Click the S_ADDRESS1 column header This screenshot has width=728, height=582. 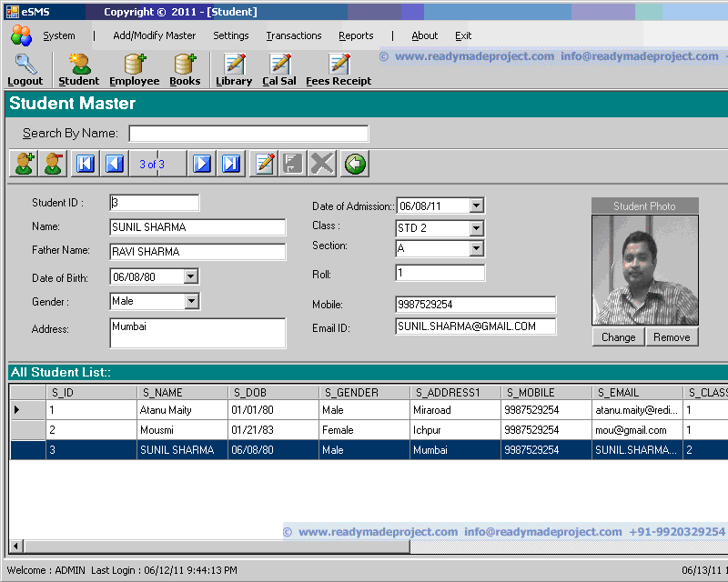pyautogui.click(x=456, y=393)
